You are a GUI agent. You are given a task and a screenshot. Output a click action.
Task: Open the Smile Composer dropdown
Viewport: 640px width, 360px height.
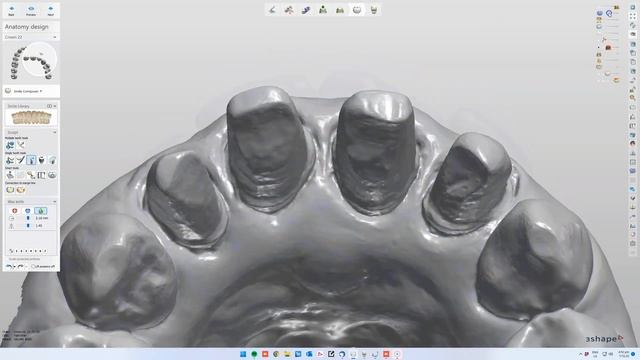point(29,91)
